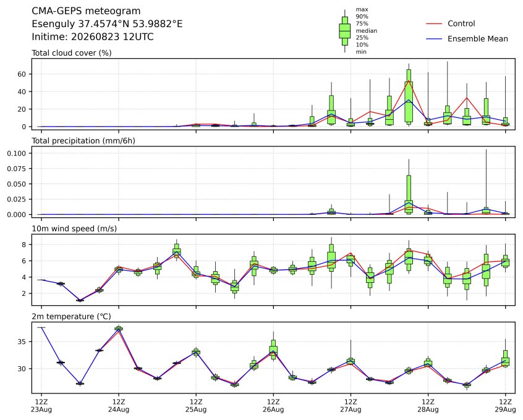
Task: Click the '60' cloud cover y-axis tick
Action: (x=22, y=74)
